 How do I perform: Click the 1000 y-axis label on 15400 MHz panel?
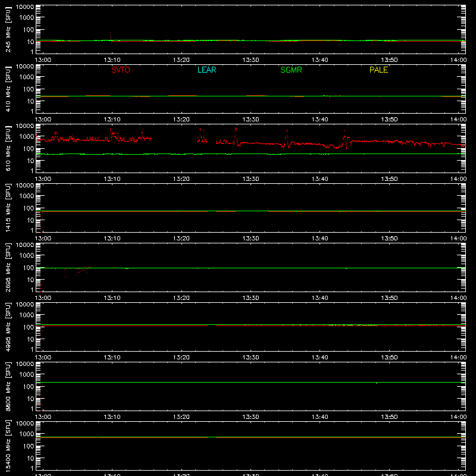tap(27, 434)
